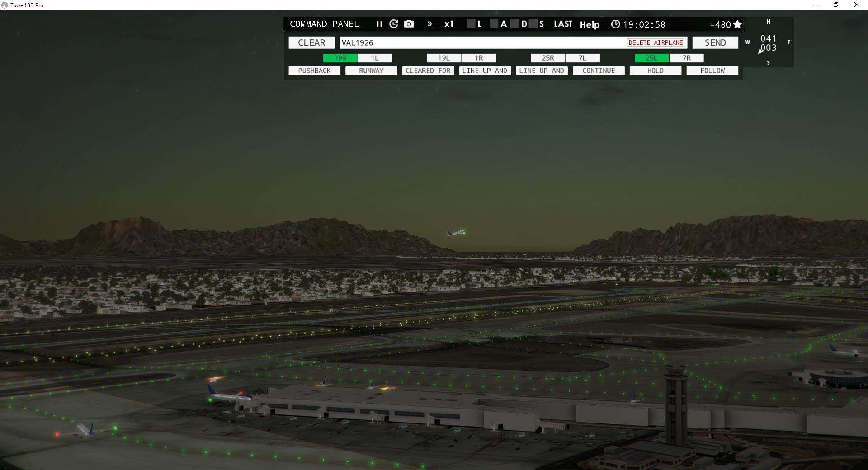Screen dimensions: 868x470
Task: Click inside the VAL1926 callsign field
Action: click(x=452, y=42)
